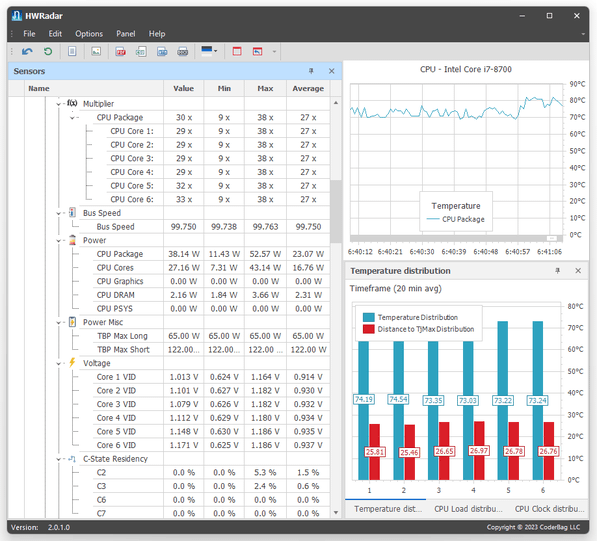Click the sensor list scroll down arrow
The width and height of the screenshot is (597, 541).
pyautogui.click(x=335, y=512)
